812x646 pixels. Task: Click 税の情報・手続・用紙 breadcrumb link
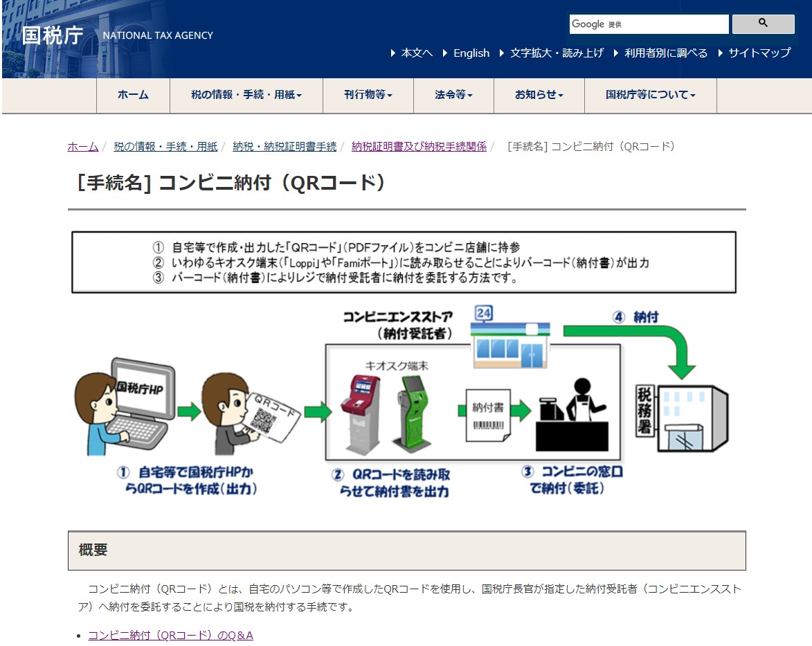tap(165, 147)
